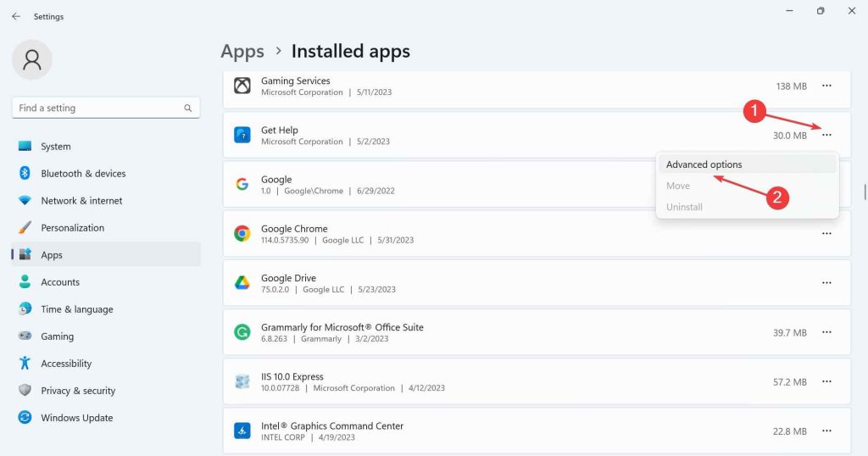Open three-dot menu for IIS 10.0 Express
This screenshot has height=456, width=868.
click(x=826, y=381)
